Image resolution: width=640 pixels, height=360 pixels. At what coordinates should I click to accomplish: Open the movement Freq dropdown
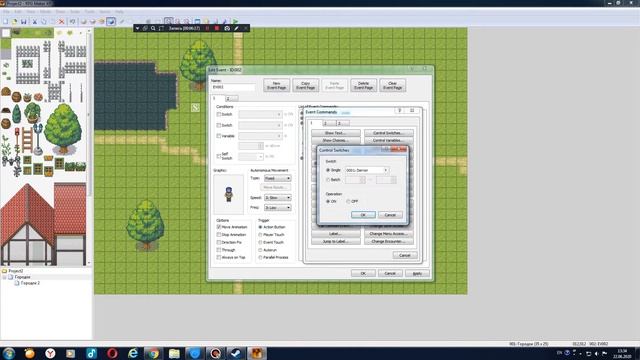point(278,208)
